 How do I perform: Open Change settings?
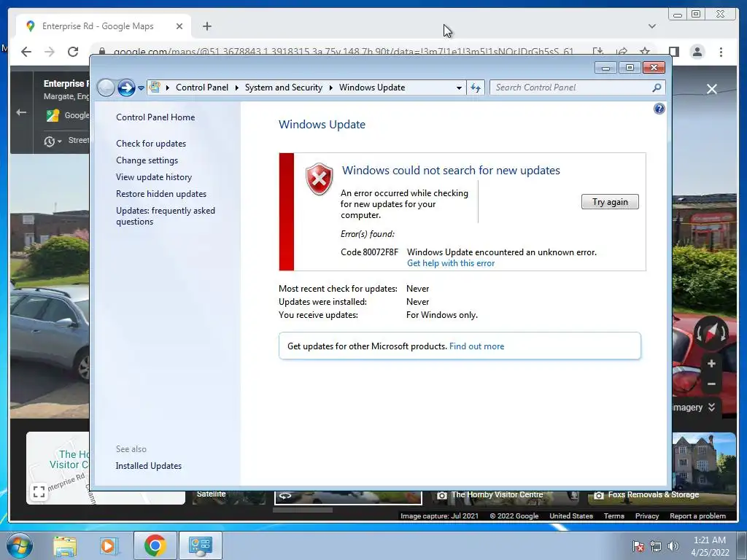click(147, 160)
